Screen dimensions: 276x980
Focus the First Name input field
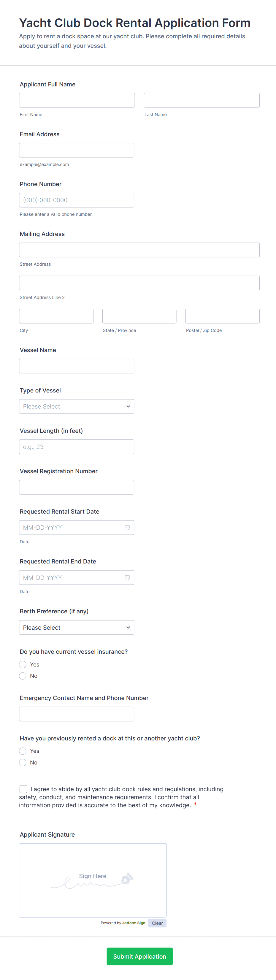[77, 100]
